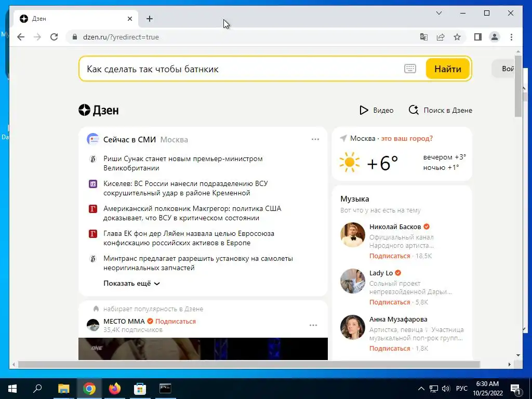The width and height of the screenshot is (532, 399).
Task: Open the tab search chevron
Action: (x=438, y=13)
